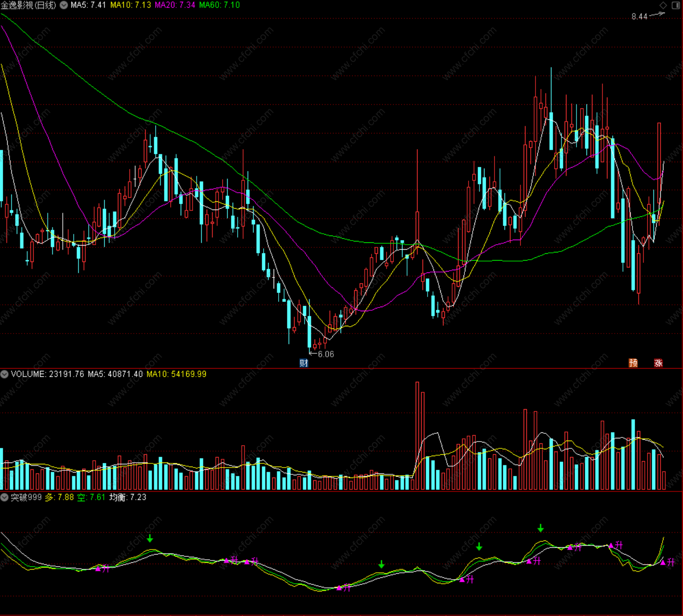Open the 突破999 indicator dropdown arrow
This screenshot has width=683, height=616.
coord(5,497)
